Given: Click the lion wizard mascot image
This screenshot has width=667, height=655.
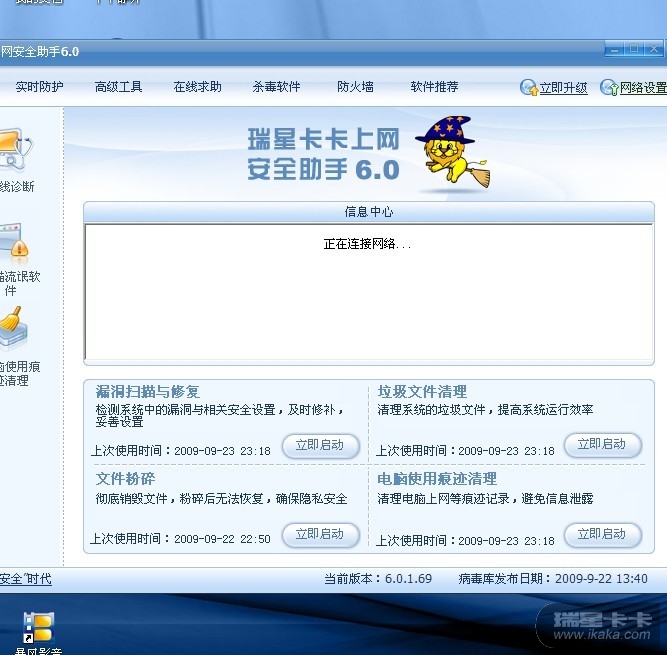Looking at the screenshot, I should tap(453, 152).
